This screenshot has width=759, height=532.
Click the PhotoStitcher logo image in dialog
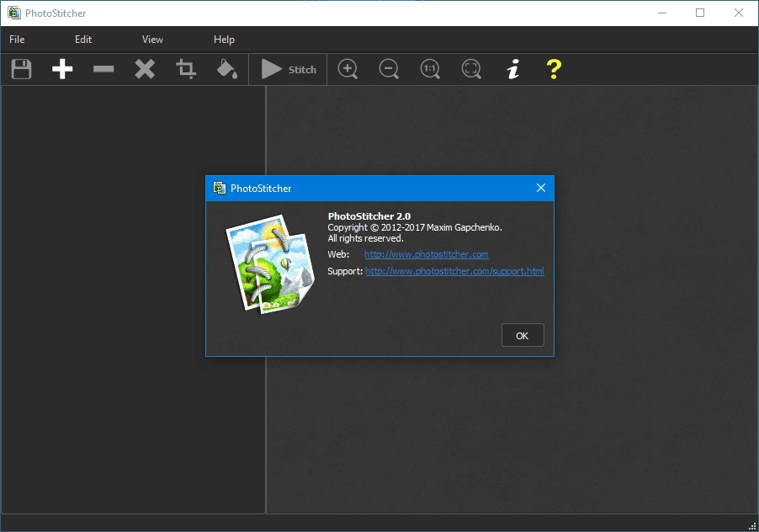coord(270,264)
